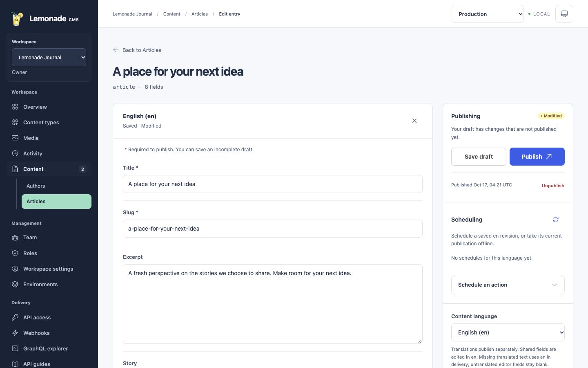
Task: Click the Workspace settings gear icon
Action: [15, 269]
